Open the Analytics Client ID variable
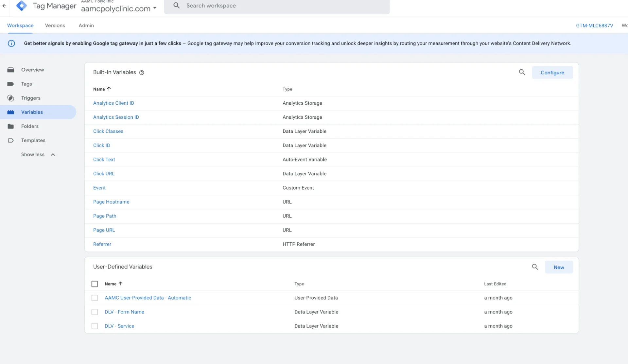This screenshot has width=628, height=364. (113, 103)
